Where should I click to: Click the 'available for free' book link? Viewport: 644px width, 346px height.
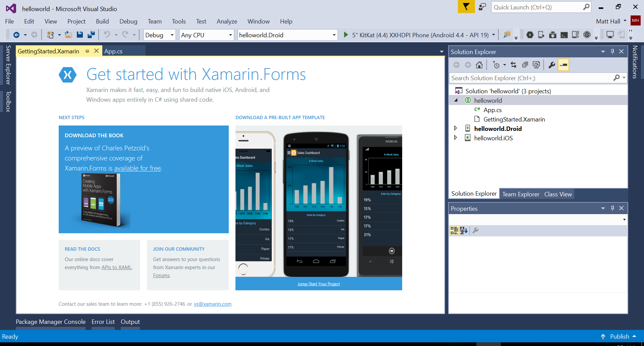pos(137,168)
